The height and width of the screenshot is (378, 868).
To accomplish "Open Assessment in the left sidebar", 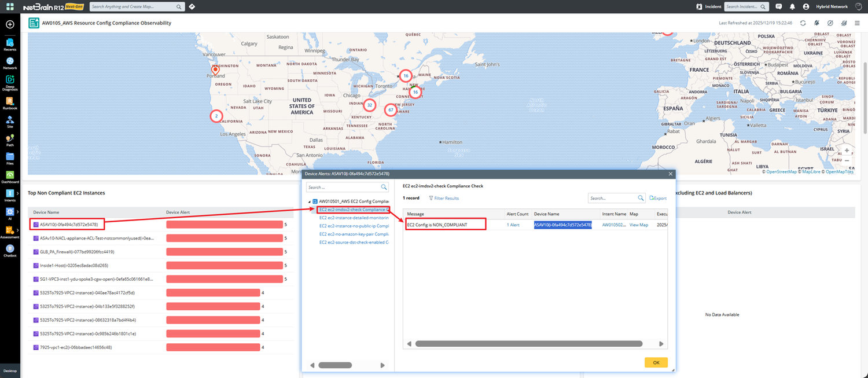I will pos(10,232).
